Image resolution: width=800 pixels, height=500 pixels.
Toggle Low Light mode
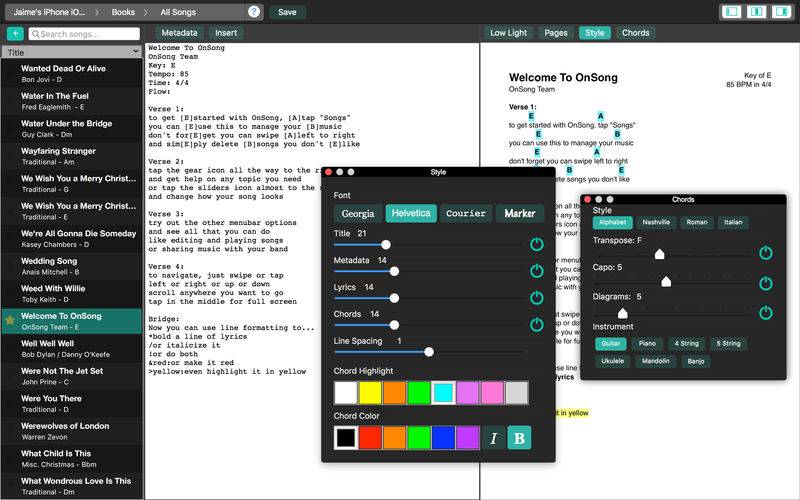click(x=508, y=33)
